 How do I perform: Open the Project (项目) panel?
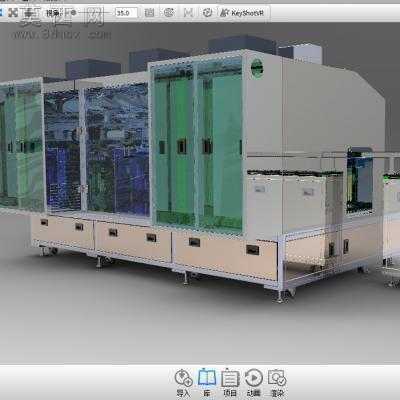230,382
